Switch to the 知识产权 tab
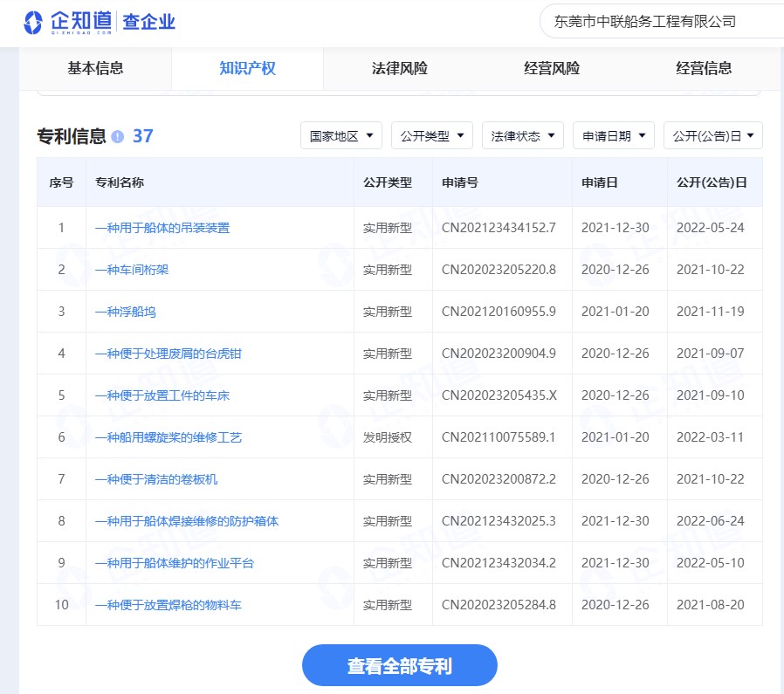The height and width of the screenshot is (694, 784). coord(247,68)
